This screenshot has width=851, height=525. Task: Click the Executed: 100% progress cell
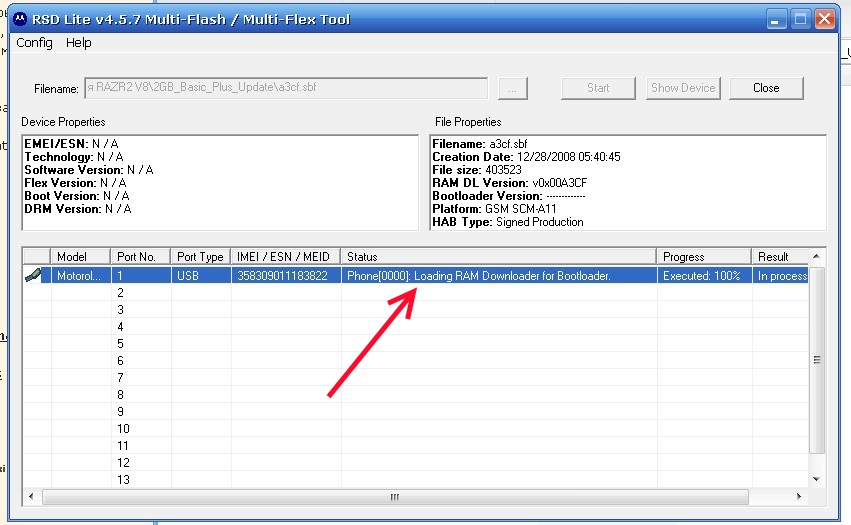click(702, 276)
